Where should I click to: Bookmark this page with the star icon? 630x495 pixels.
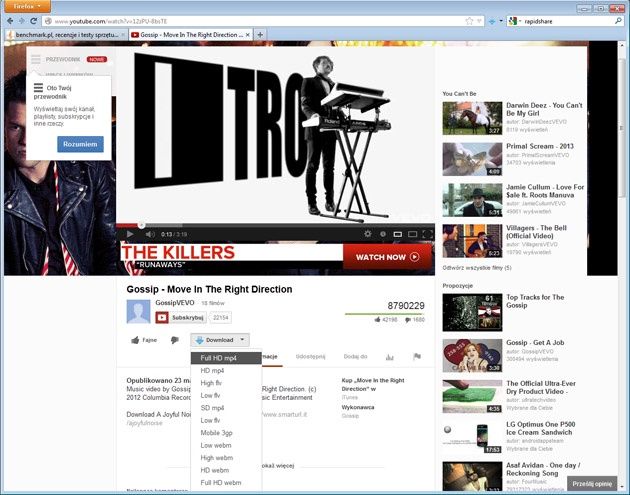[x=469, y=21]
